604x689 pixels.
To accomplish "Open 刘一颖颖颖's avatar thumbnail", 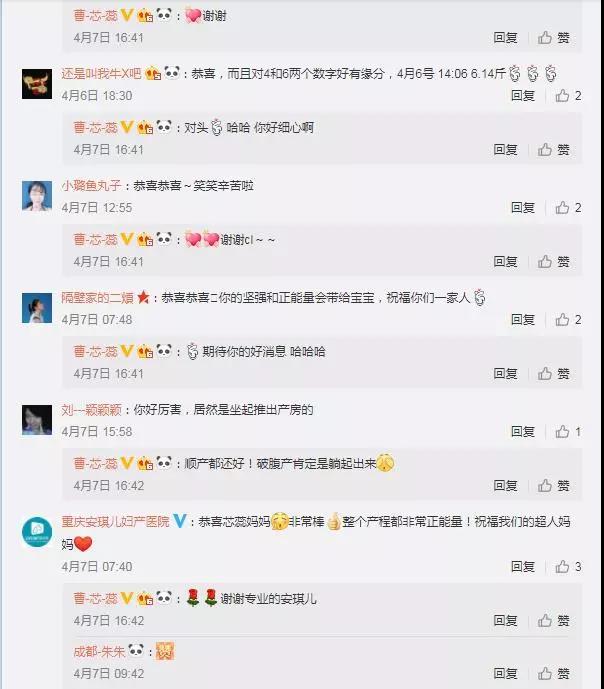I will tap(37, 420).
